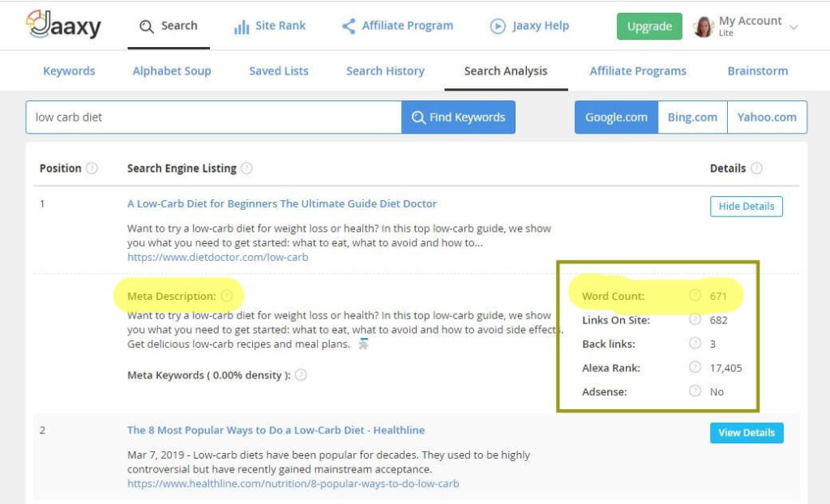
Task: Click the Meta Keywords help icon
Action: click(301, 375)
